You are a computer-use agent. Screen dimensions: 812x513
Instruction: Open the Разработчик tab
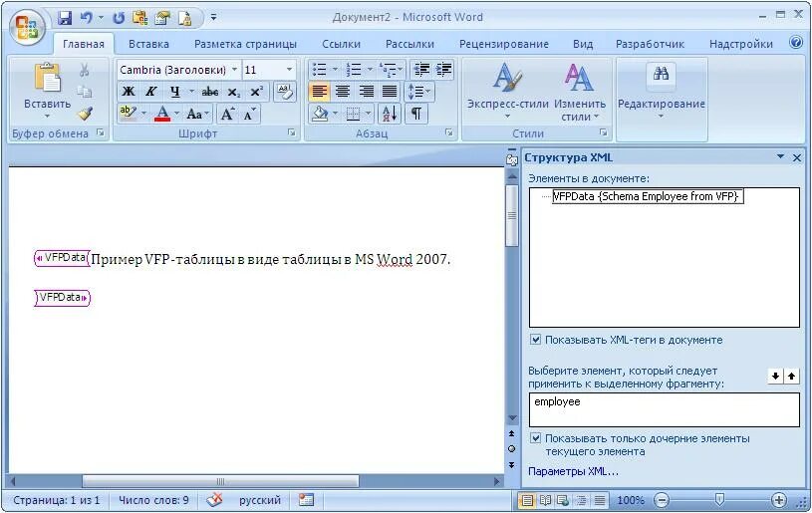pyautogui.click(x=650, y=44)
